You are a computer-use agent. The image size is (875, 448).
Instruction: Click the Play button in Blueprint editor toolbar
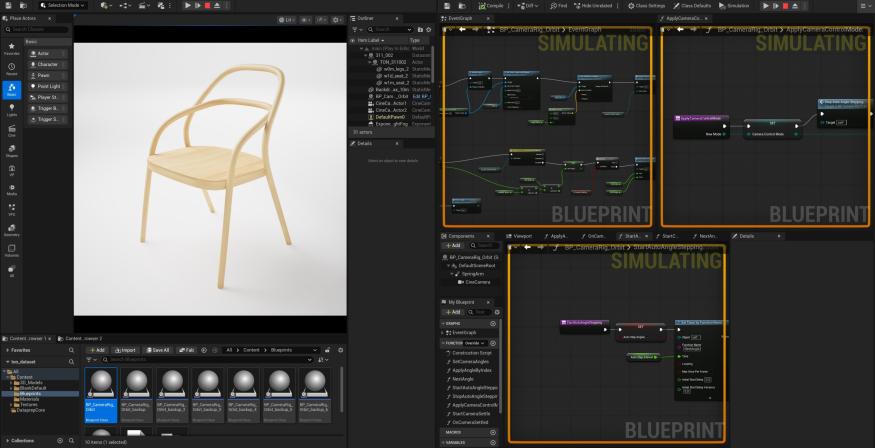(x=766, y=6)
